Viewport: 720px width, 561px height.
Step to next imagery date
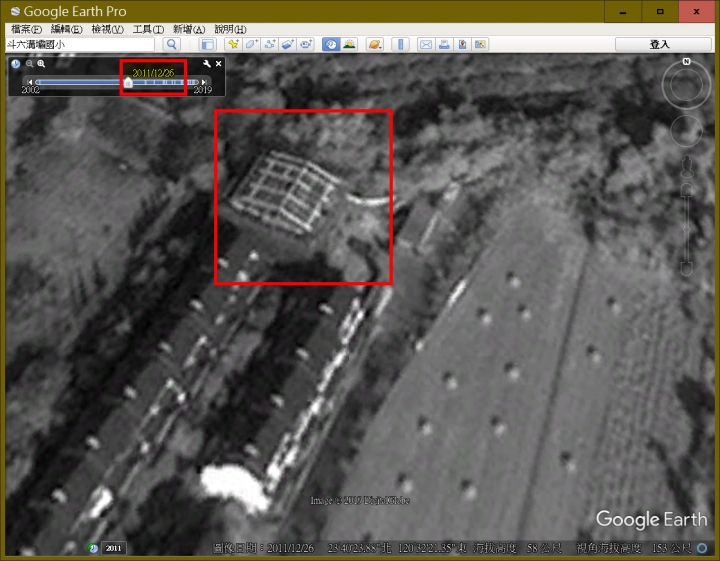pyautogui.click(x=204, y=82)
